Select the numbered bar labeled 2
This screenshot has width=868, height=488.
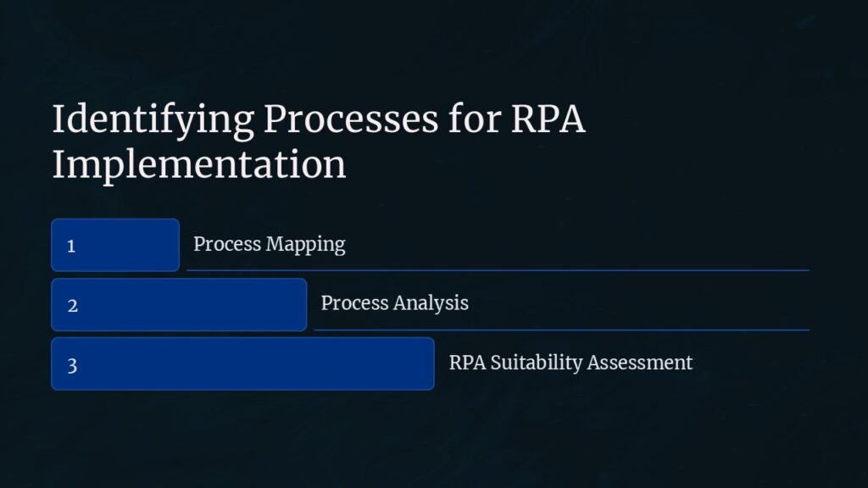point(179,304)
